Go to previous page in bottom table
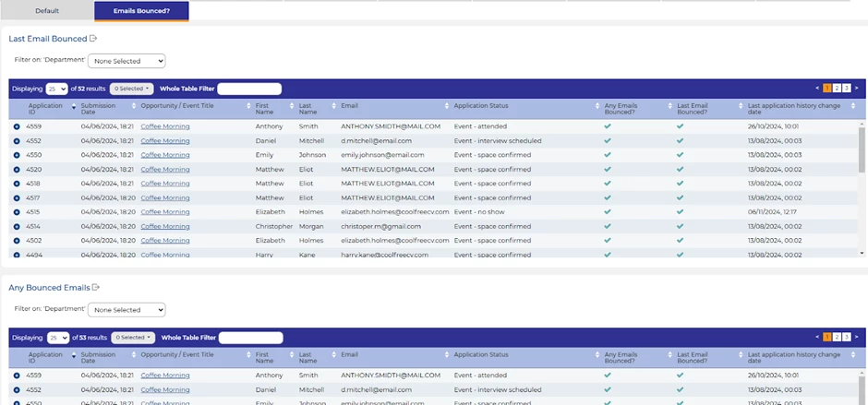The height and width of the screenshot is (405, 868). click(817, 337)
